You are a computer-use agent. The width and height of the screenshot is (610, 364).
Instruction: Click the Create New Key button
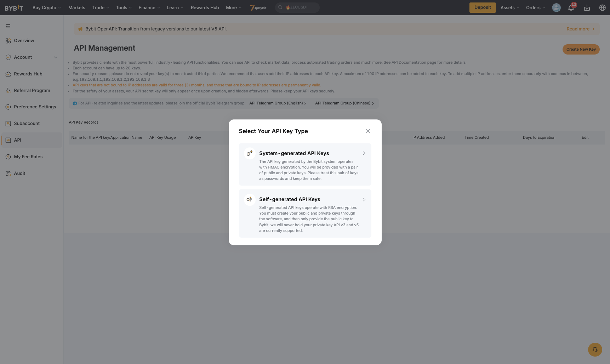click(581, 49)
